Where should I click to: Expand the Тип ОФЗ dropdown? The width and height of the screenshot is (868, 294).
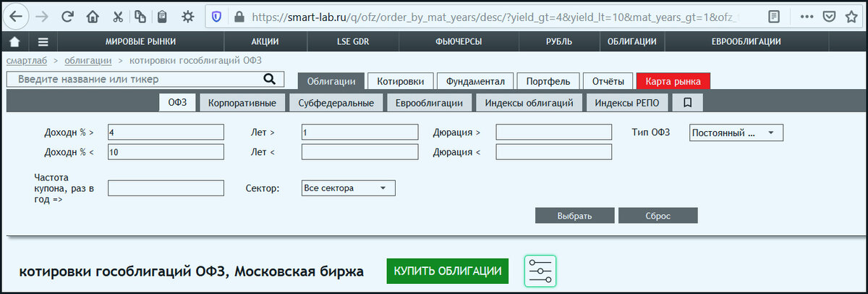[737, 133]
